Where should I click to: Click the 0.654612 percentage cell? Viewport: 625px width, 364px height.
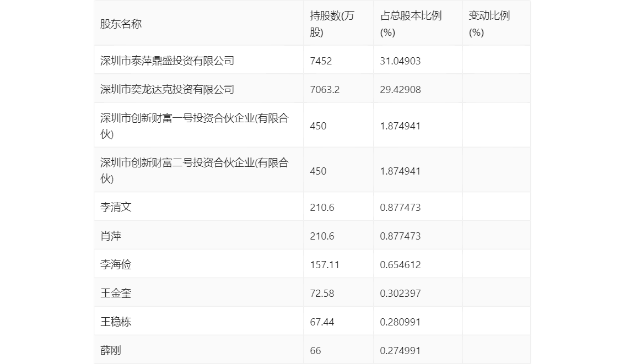400,265
